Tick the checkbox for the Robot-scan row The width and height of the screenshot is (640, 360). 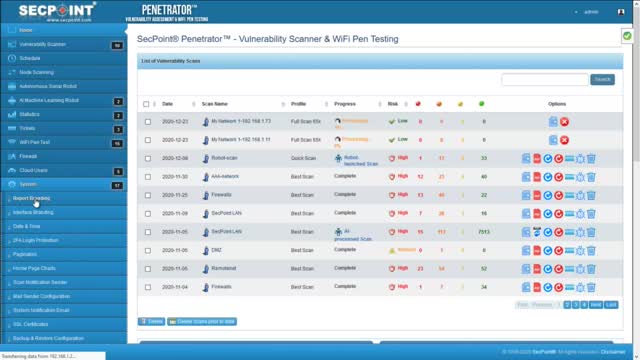pyautogui.click(x=148, y=158)
